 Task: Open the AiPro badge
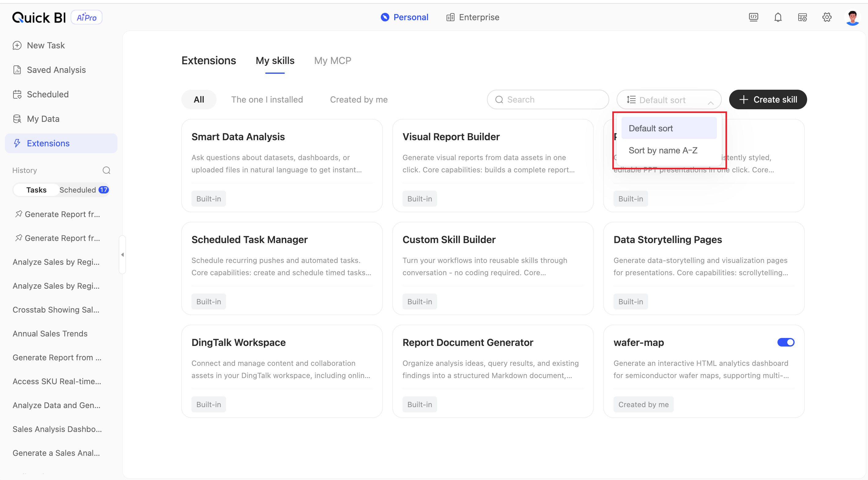click(x=87, y=17)
